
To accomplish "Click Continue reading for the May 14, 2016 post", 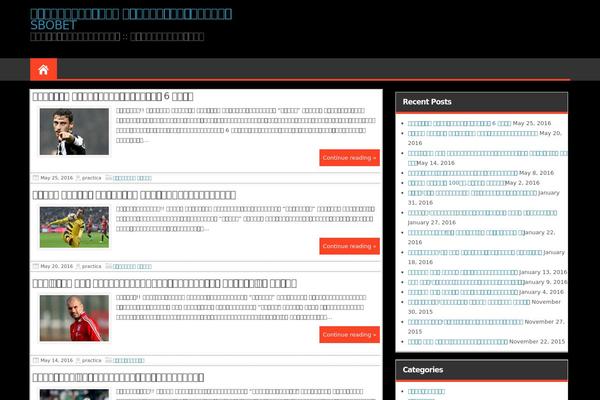I will [x=349, y=335].
